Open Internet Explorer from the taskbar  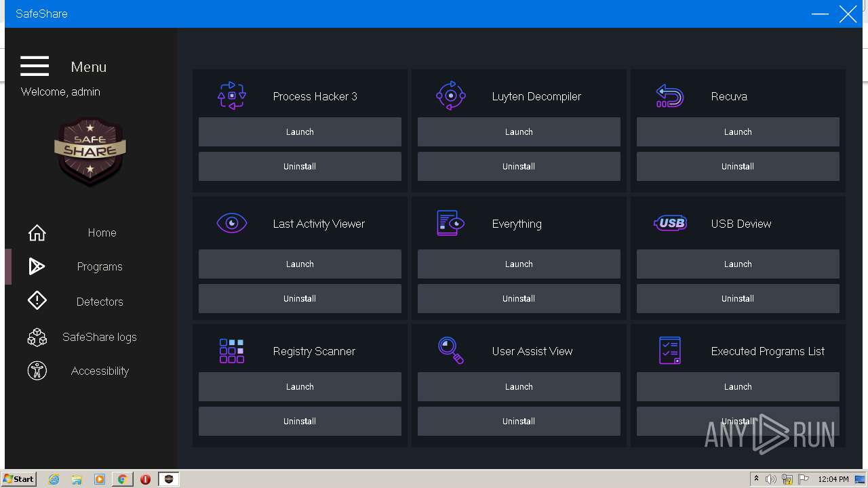(x=54, y=479)
